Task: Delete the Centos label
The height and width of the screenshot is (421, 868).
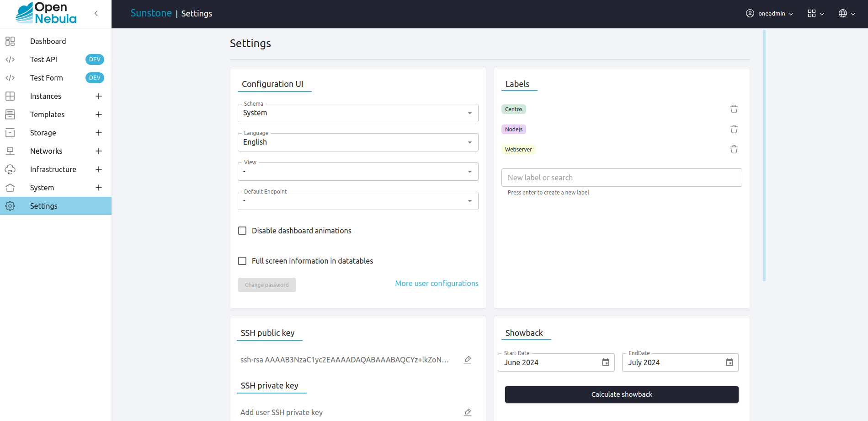Action: pos(734,109)
